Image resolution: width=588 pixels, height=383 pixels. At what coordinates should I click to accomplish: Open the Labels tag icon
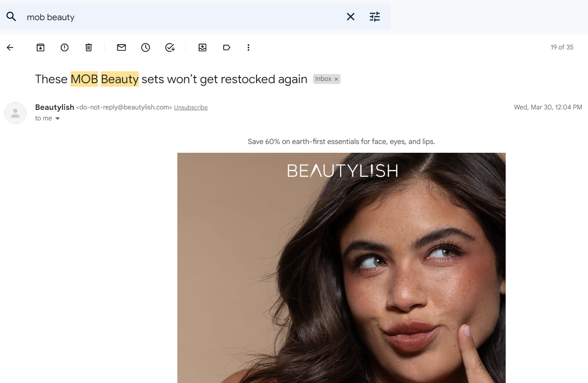(226, 47)
